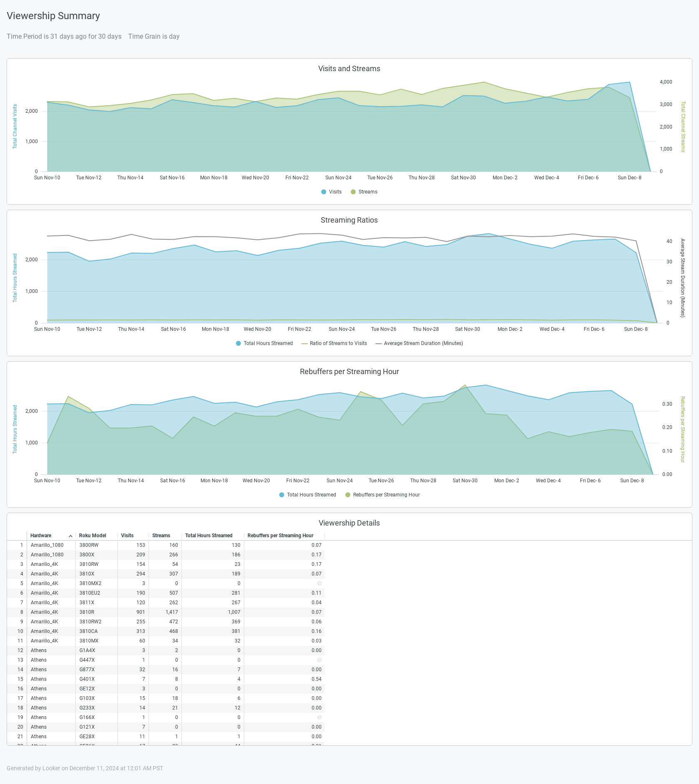The width and height of the screenshot is (699, 784).
Task: Select 3810CA model cell
Action: click(x=89, y=631)
